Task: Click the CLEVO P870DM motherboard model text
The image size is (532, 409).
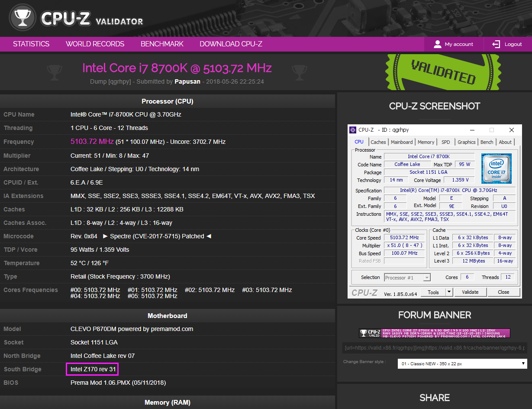Action: (132, 329)
